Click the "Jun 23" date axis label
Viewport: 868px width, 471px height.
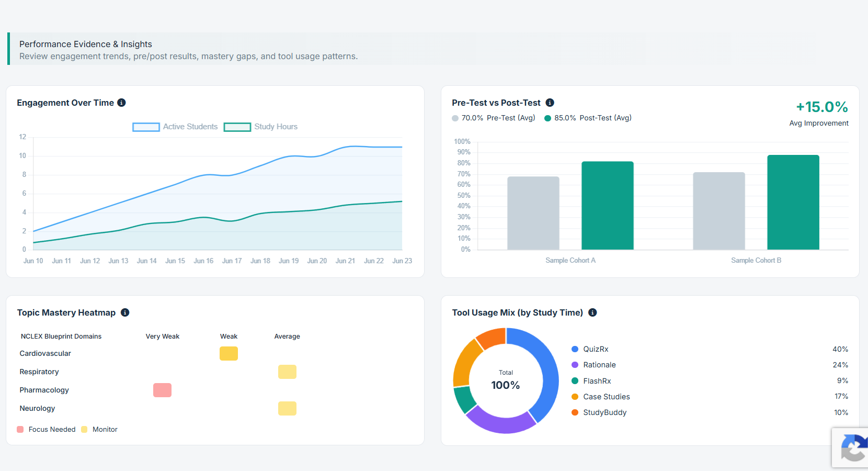402,261
